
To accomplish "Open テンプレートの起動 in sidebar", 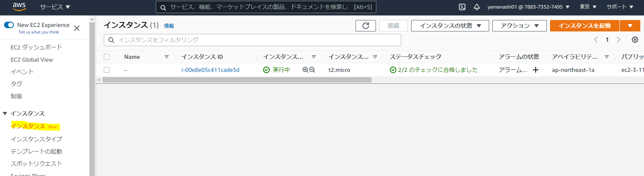I will click(x=36, y=151).
